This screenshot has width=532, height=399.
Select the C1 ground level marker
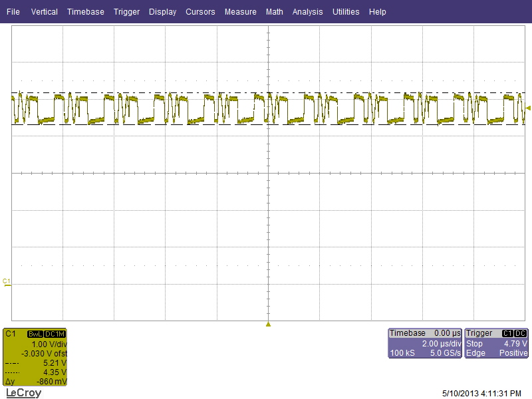pyautogui.click(x=7, y=282)
